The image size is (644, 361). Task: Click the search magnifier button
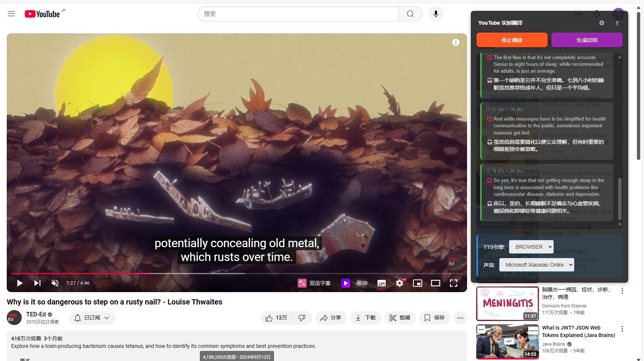click(x=410, y=14)
